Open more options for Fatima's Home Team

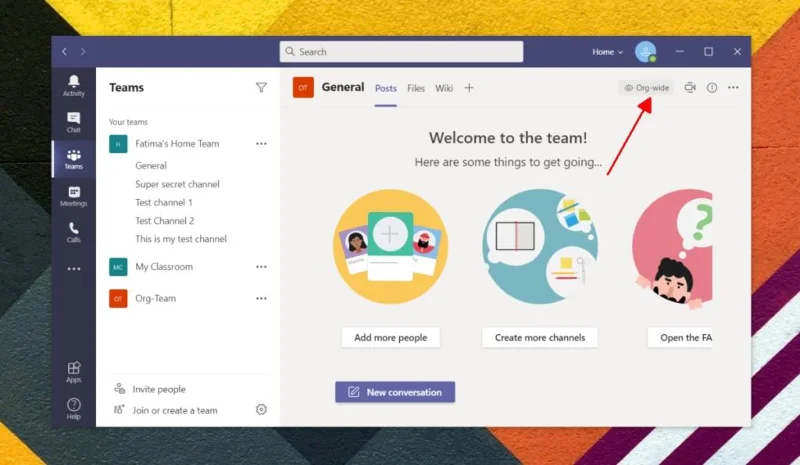pyautogui.click(x=261, y=144)
